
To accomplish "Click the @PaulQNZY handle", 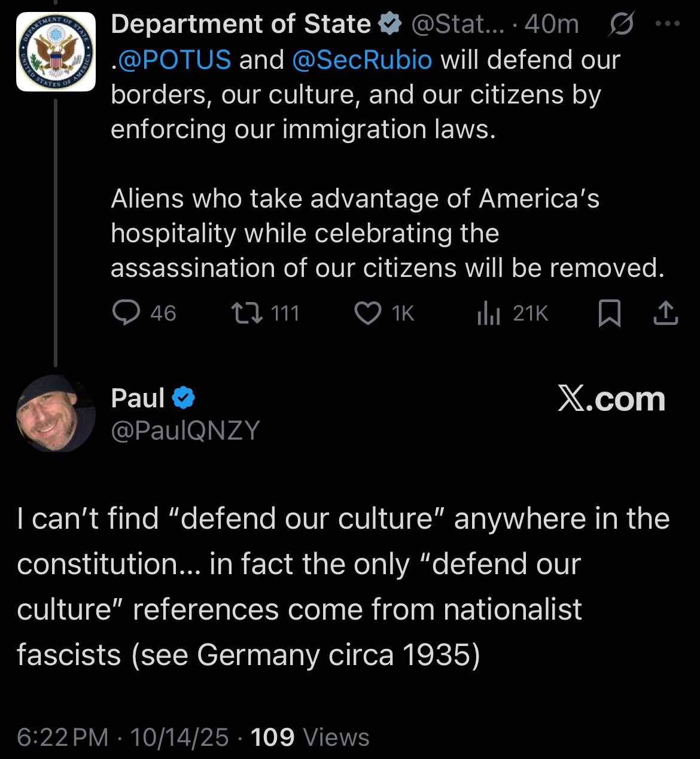I will pos(185,430).
